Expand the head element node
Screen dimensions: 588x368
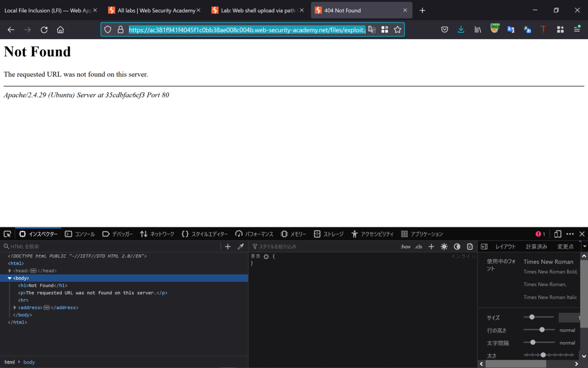(x=10, y=271)
